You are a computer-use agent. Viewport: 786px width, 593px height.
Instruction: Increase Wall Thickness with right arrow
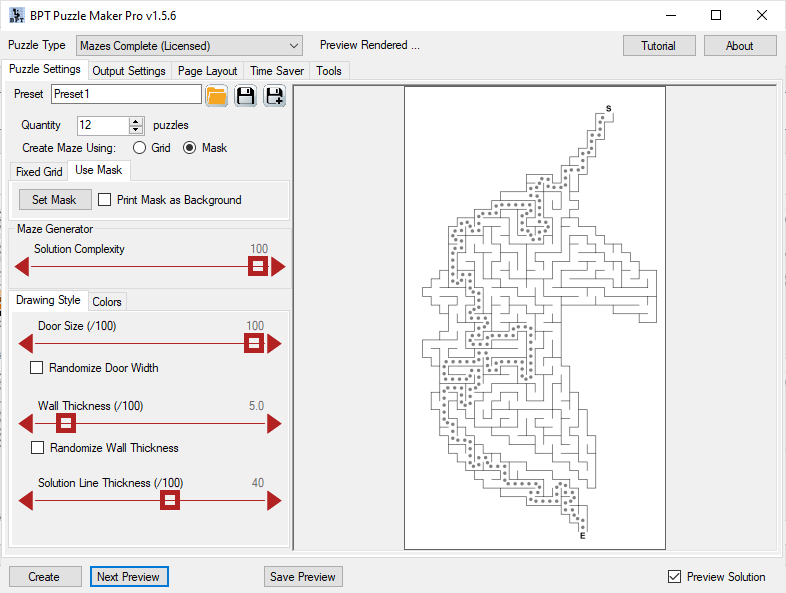tap(274, 424)
